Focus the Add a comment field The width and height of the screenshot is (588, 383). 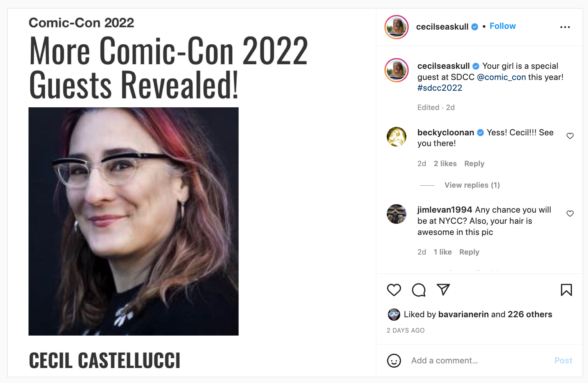click(x=477, y=361)
